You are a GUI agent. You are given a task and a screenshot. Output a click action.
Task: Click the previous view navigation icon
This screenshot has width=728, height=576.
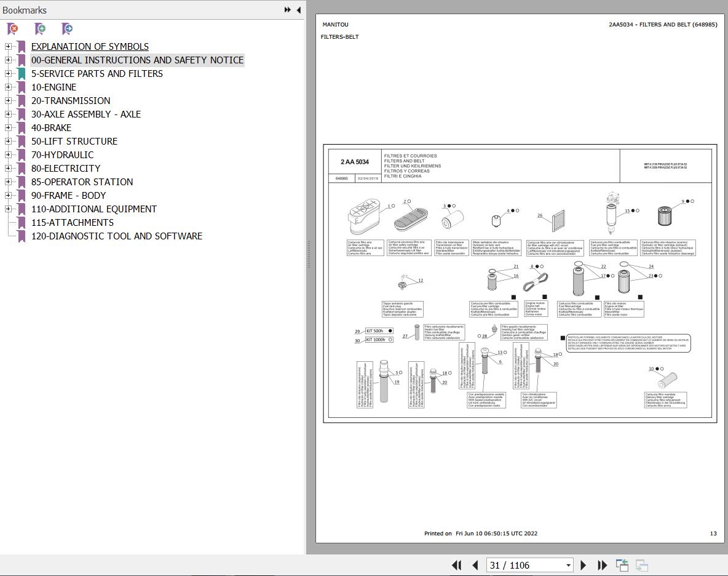[622, 565]
